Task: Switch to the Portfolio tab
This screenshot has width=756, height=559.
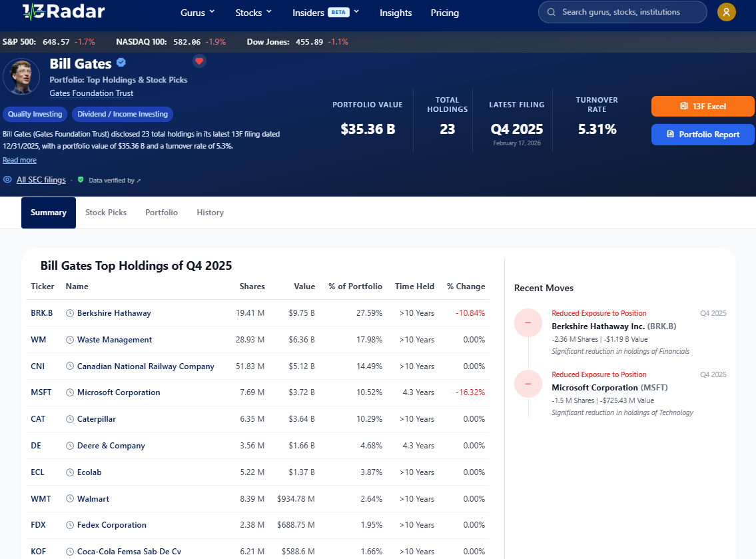Action: pyautogui.click(x=161, y=213)
